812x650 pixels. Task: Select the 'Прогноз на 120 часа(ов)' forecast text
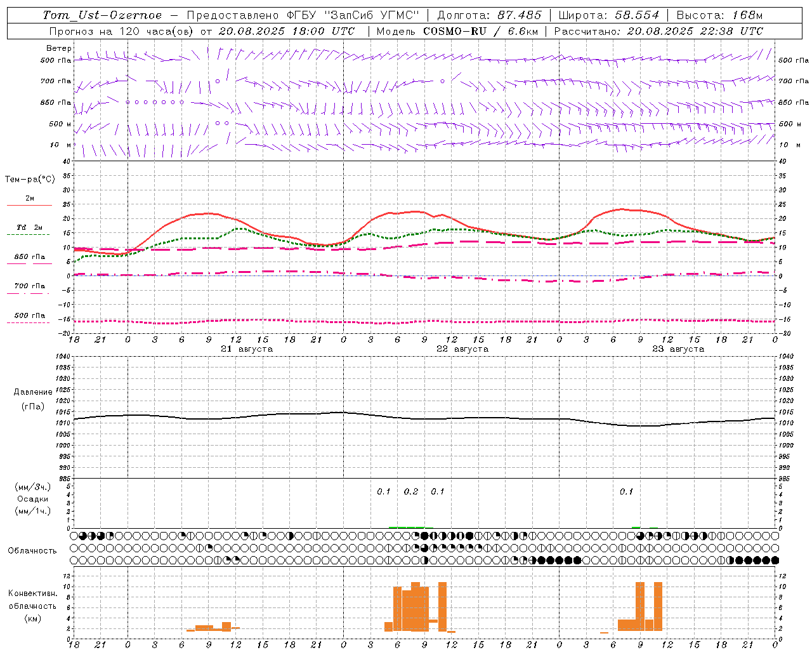click(x=122, y=31)
